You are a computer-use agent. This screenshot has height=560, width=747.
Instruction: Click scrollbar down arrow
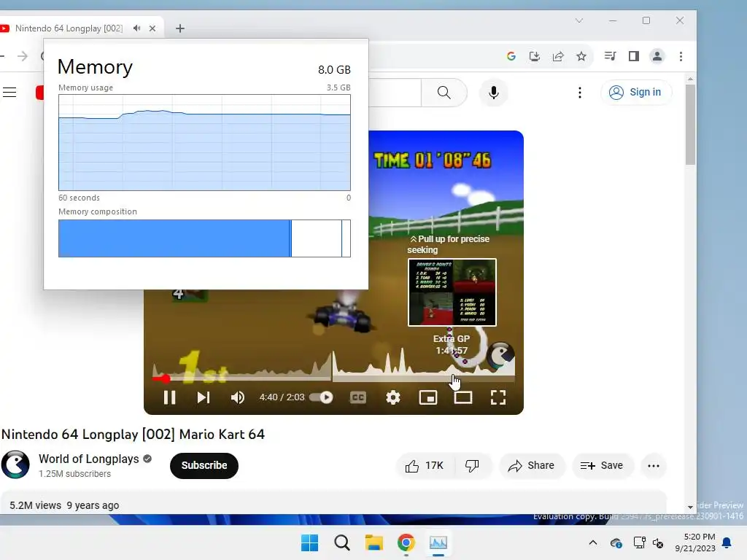690,507
